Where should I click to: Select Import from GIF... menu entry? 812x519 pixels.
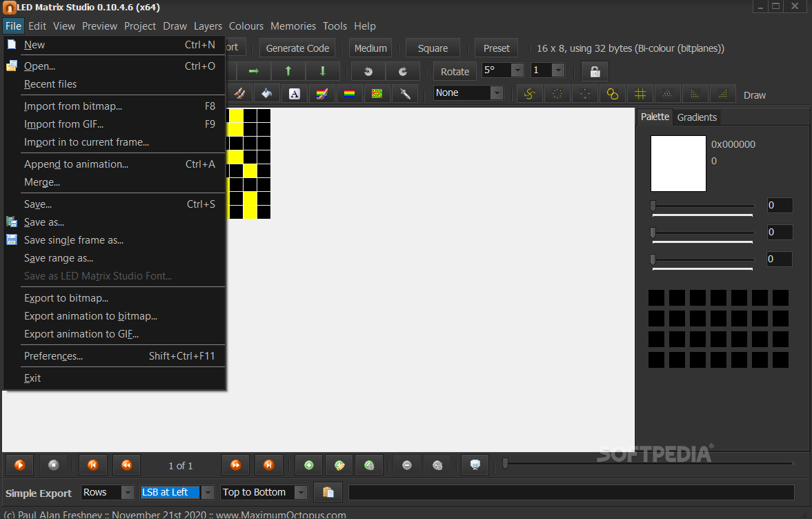[x=114, y=124]
